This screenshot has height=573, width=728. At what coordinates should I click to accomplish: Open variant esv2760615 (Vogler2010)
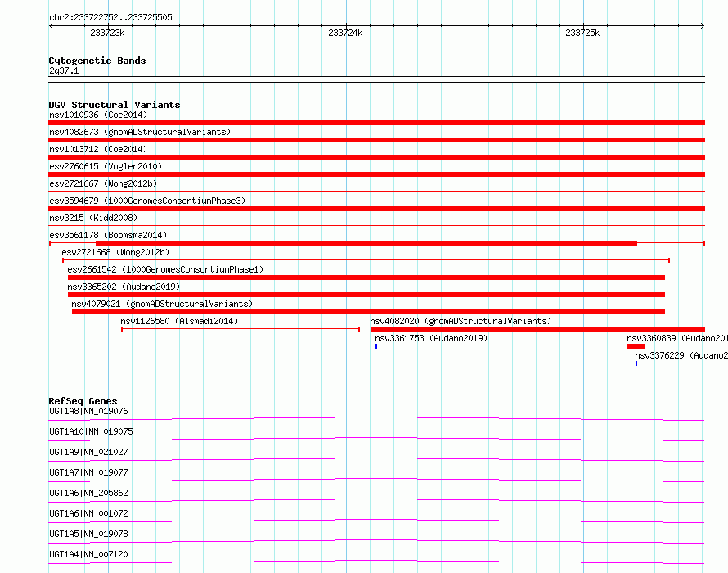click(x=106, y=166)
